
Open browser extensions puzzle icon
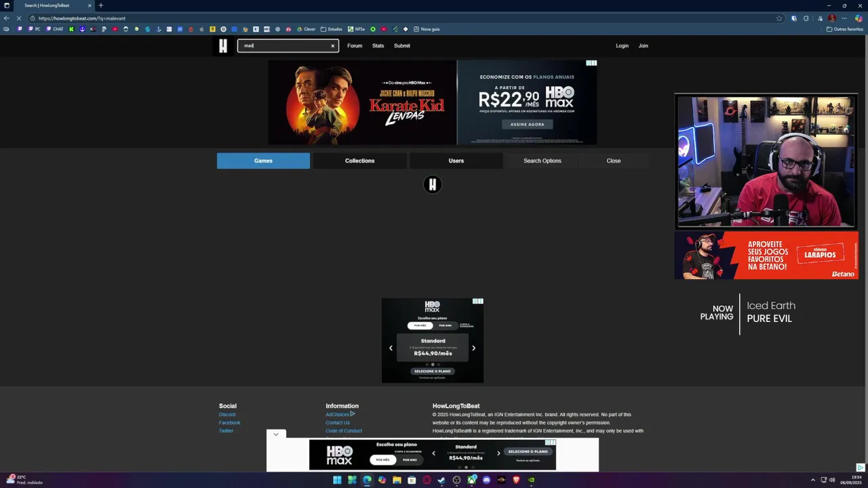(x=806, y=18)
